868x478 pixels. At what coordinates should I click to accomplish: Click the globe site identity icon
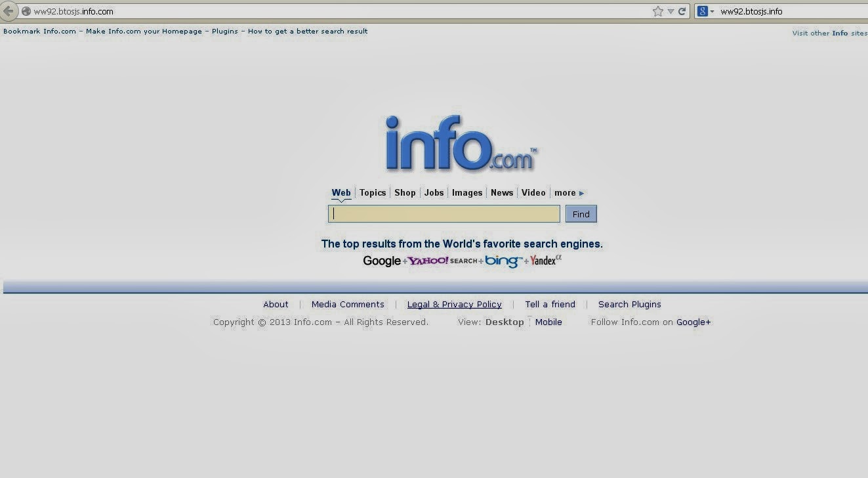(x=26, y=11)
